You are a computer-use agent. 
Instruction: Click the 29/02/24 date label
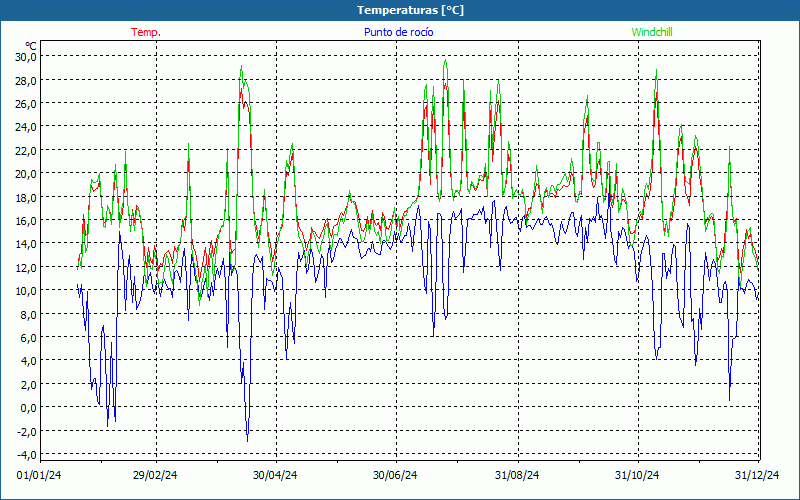pos(155,475)
